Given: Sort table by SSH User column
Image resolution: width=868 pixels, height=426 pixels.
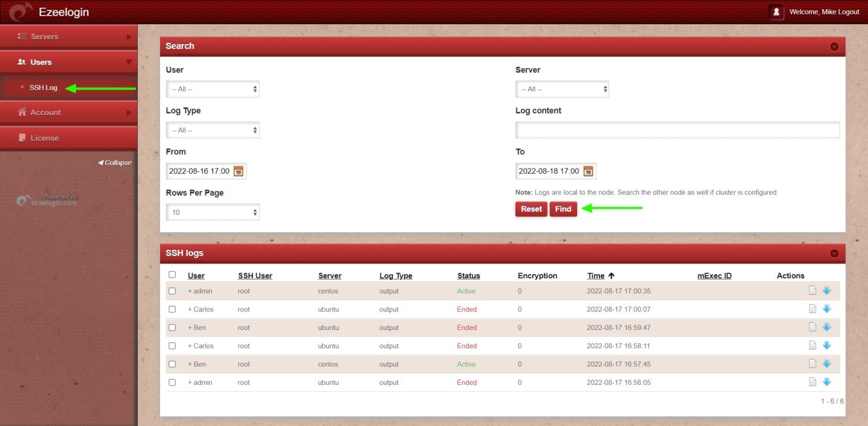Looking at the screenshot, I should pyautogui.click(x=255, y=276).
